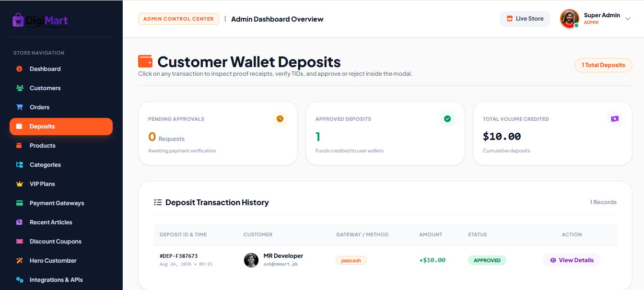Click the purple cash icon on Total Volume card
644x290 pixels.
pos(615,118)
